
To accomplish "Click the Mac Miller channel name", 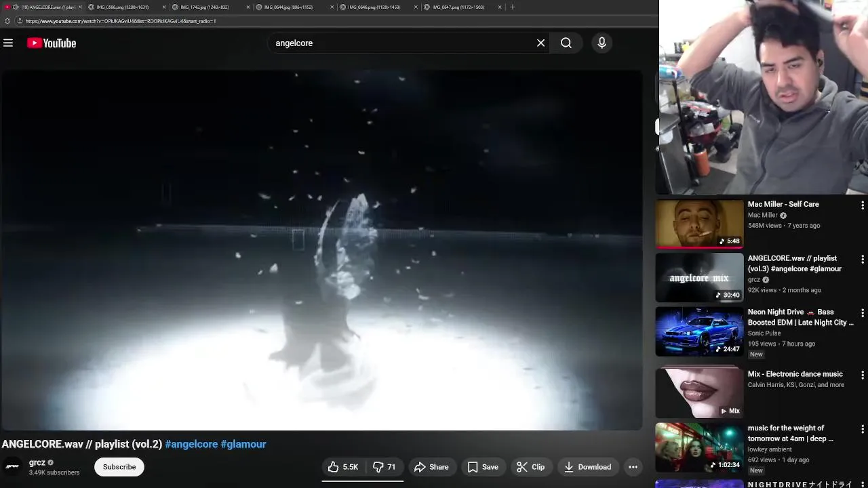I will [763, 215].
